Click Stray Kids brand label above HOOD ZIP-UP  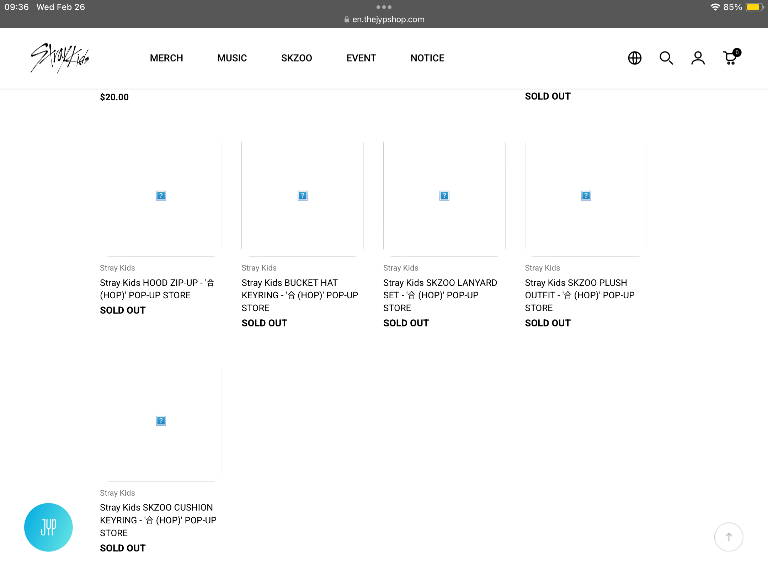[x=118, y=268]
